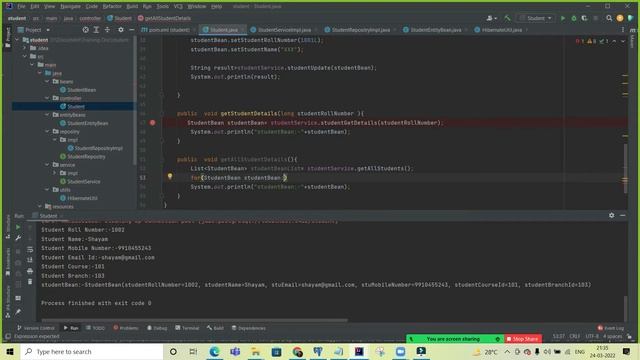Run the Student configuration with green play icon

pos(563,18)
